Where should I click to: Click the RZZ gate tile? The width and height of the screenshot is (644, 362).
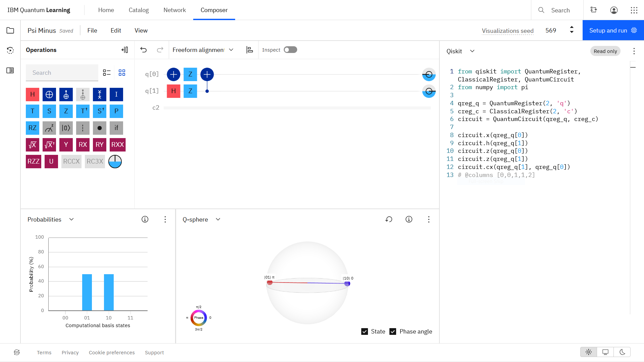pos(34,162)
